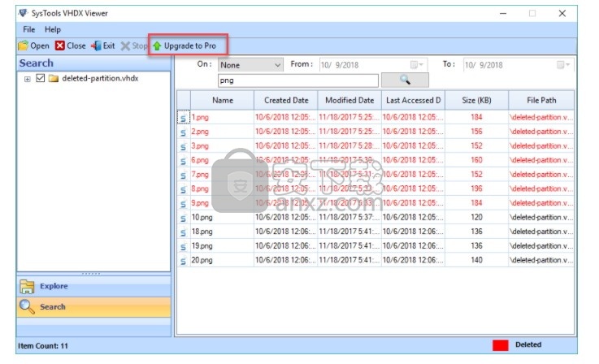Select the 20.png file name
599x364 pixels.
click(202, 261)
